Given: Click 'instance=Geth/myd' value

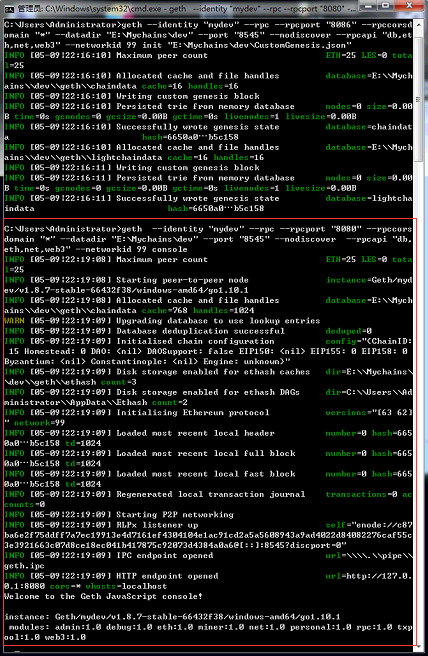Looking at the screenshot, I should point(369,280).
